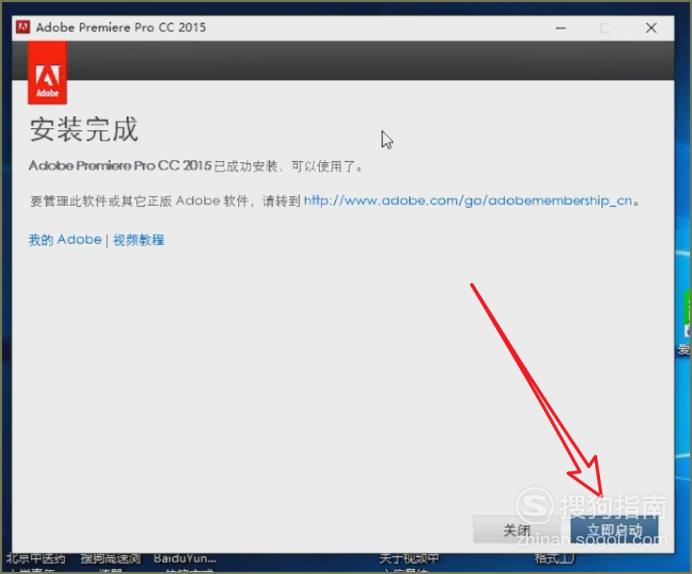Image resolution: width=692 pixels, height=574 pixels.
Task: Select the 北京中医药 desktop shortcut label
Action: point(36,559)
